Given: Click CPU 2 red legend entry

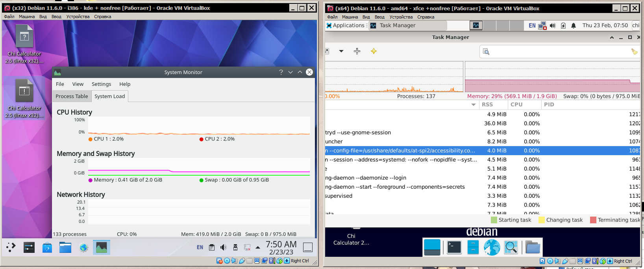Looking at the screenshot, I should [x=217, y=139].
